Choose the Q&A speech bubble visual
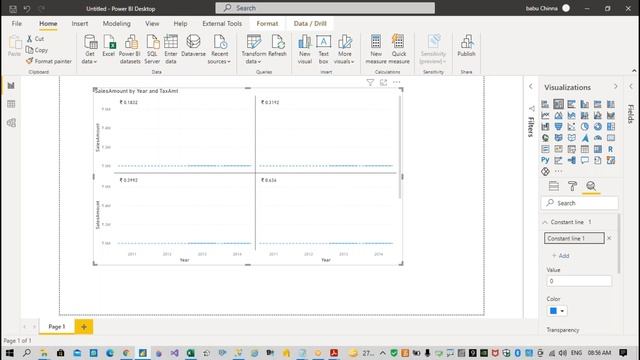This screenshot has height=360, width=640. coord(584,160)
